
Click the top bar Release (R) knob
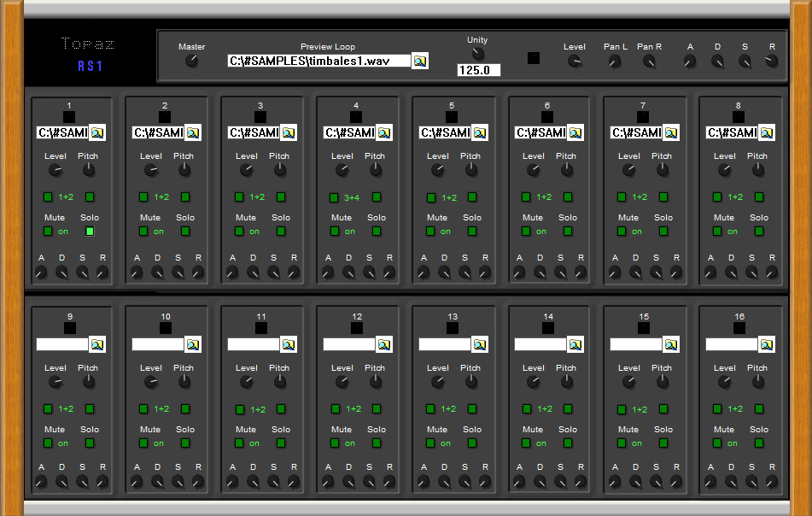[772, 62]
